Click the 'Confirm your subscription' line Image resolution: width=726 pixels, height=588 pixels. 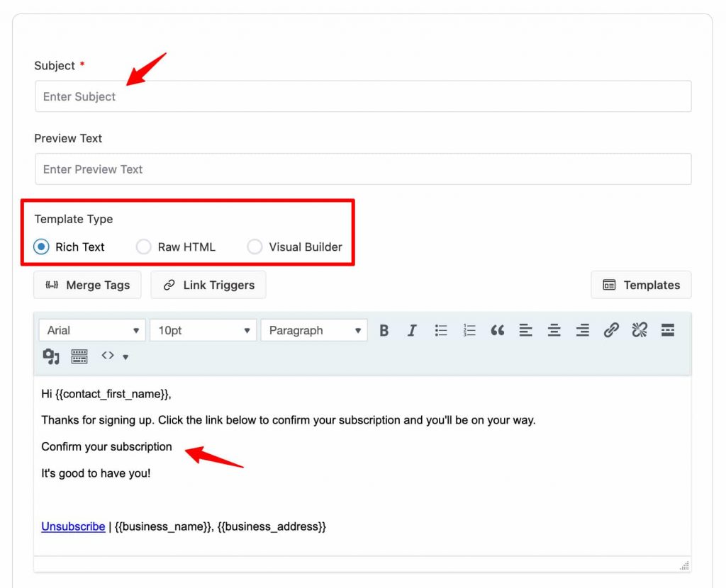pyautogui.click(x=106, y=446)
